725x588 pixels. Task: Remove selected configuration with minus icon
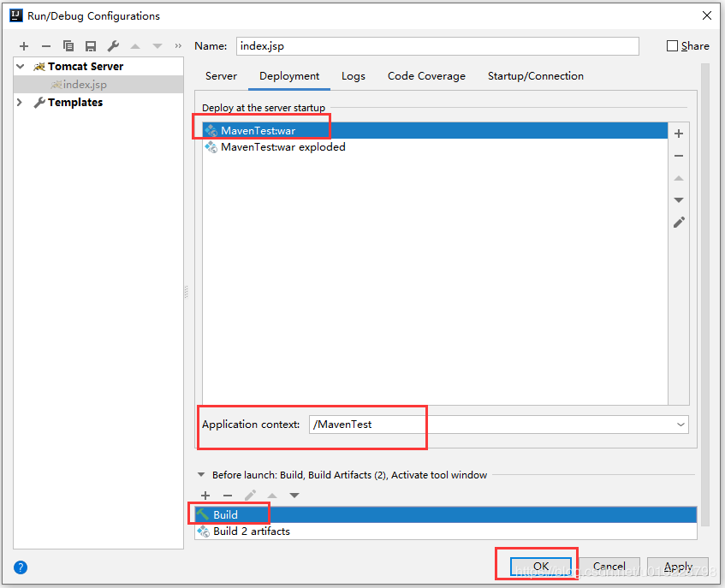[x=45, y=46]
